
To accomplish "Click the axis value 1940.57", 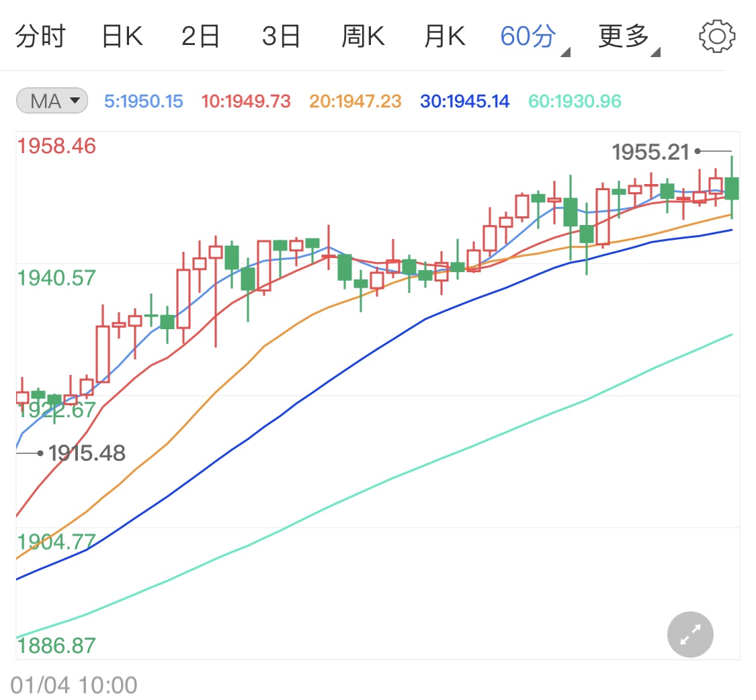I will click(56, 278).
